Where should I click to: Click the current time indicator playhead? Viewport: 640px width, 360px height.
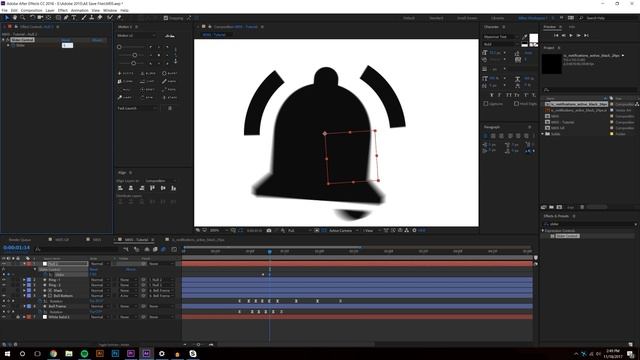coord(269,251)
